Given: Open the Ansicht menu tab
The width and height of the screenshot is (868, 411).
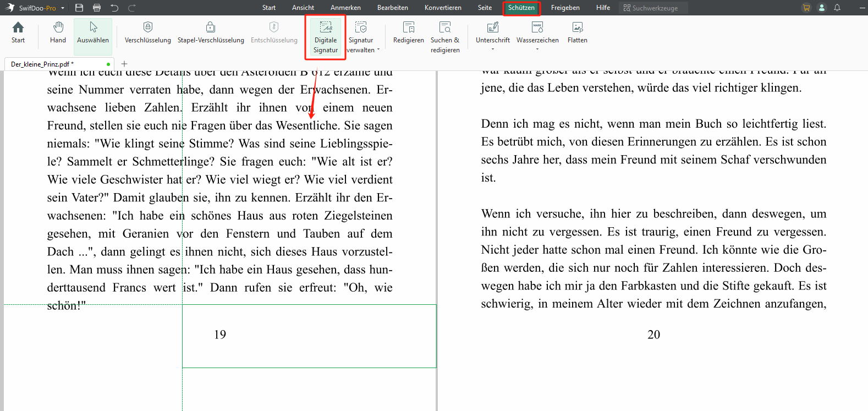Looking at the screenshot, I should coord(303,8).
